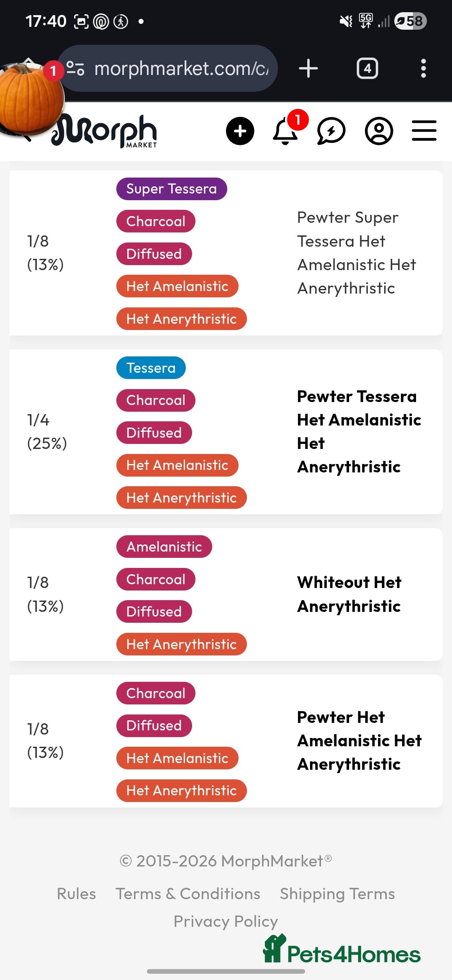
Task: Focus the morphmarket.com address bar
Action: (181, 68)
